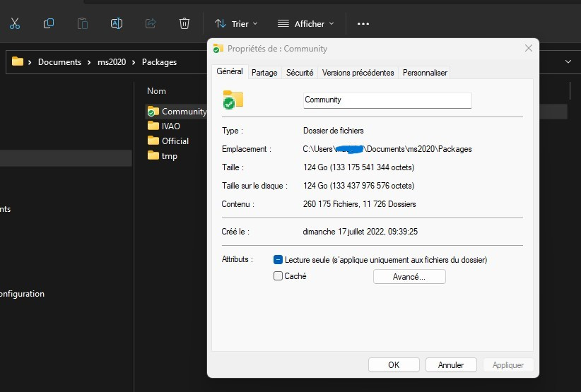Click the large synced folder icon in properties
The width and height of the screenshot is (581, 392).
pos(233,100)
